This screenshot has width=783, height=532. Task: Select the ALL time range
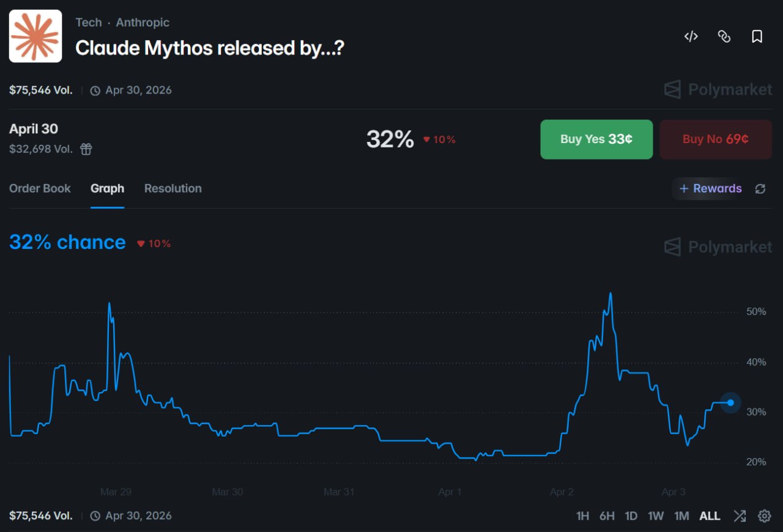point(710,516)
